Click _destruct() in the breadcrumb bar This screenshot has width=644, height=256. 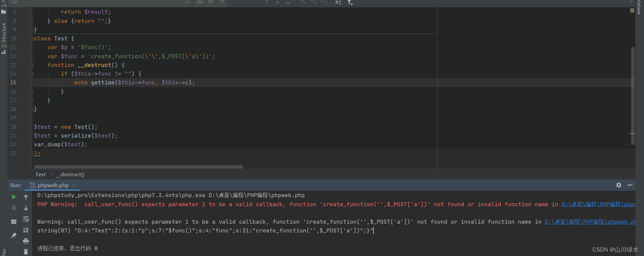[70, 174]
